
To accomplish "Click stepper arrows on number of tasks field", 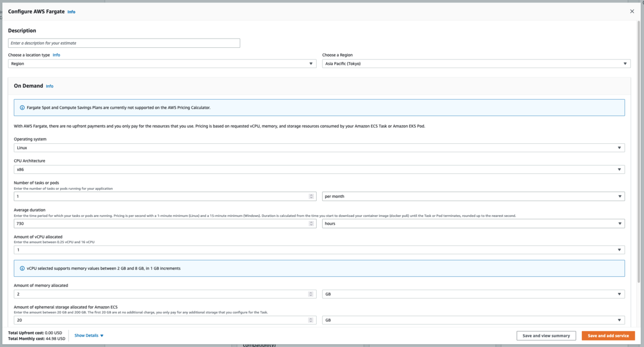I will pos(311,196).
